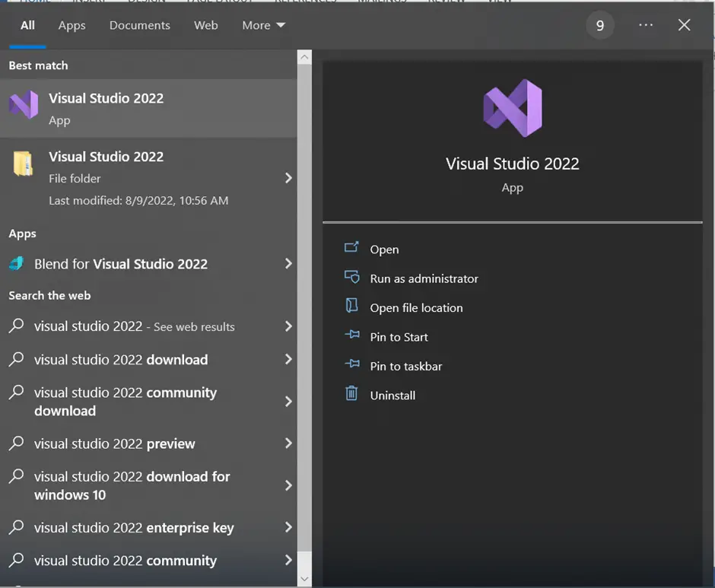The image size is (715, 588).
Task: Expand 'visual studio 2022 preview' chevron
Action: click(288, 443)
